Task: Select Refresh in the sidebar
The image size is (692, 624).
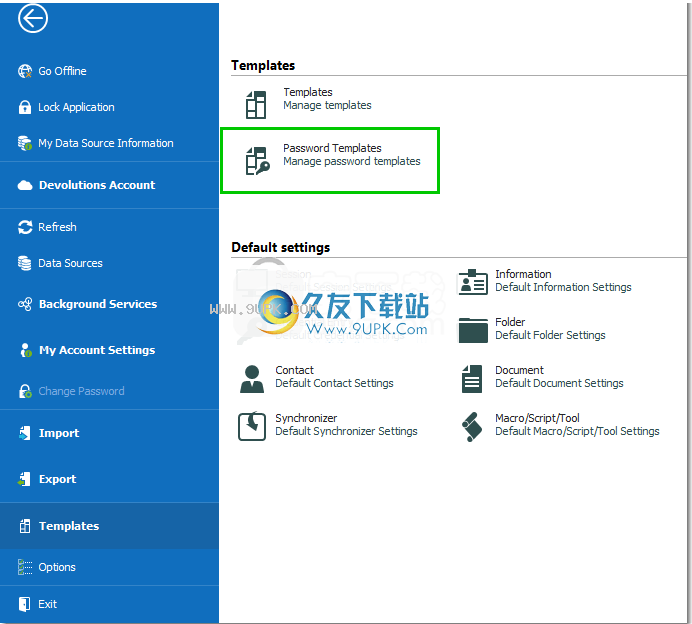Action: [109, 227]
